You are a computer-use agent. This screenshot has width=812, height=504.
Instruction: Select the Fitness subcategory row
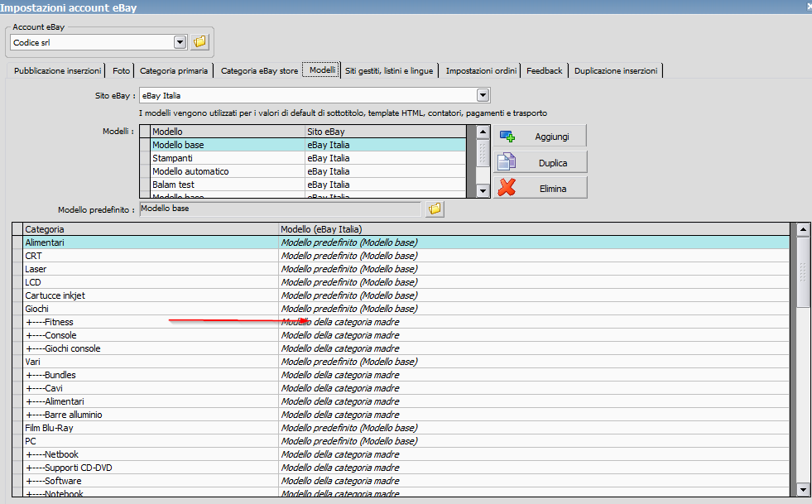[x=60, y=322]
